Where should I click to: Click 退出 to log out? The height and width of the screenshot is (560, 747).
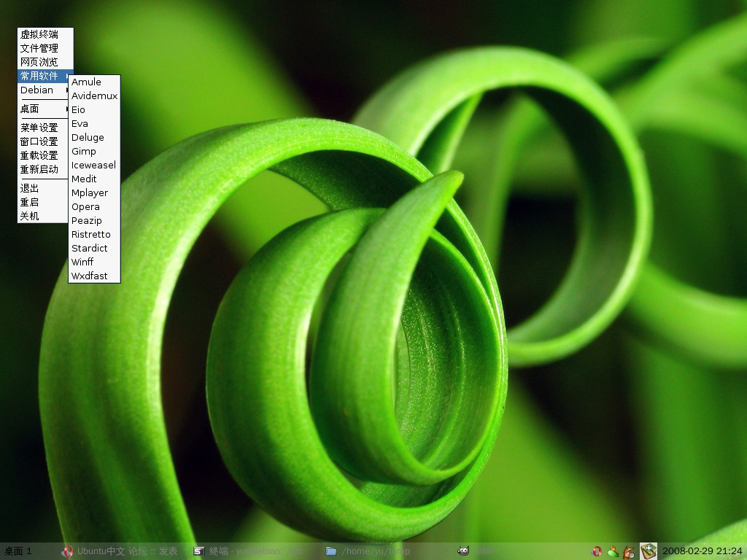(x=43, y=188)
